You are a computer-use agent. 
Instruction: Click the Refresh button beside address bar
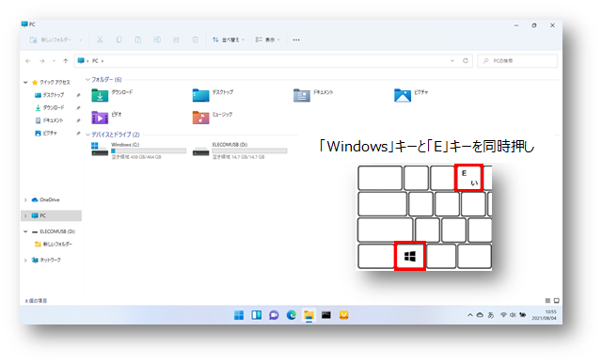(x=466, y=60)
